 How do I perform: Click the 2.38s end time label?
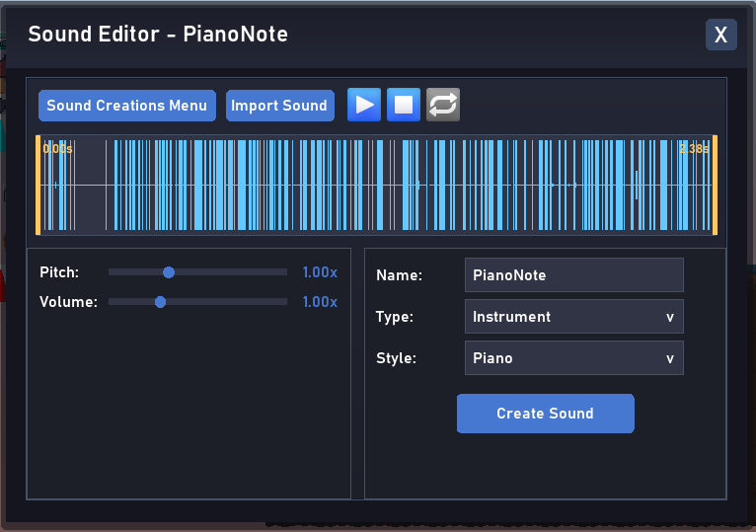(693, 149)
